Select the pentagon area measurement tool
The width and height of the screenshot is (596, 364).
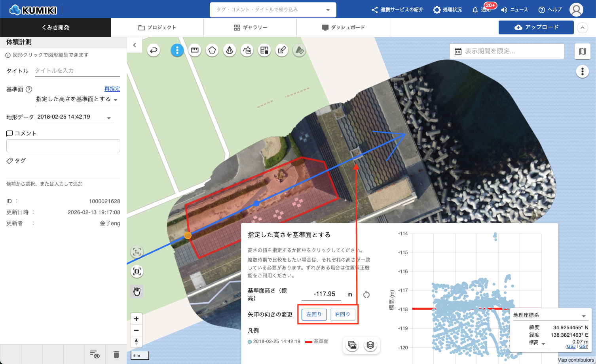click(x=212, y=50)
